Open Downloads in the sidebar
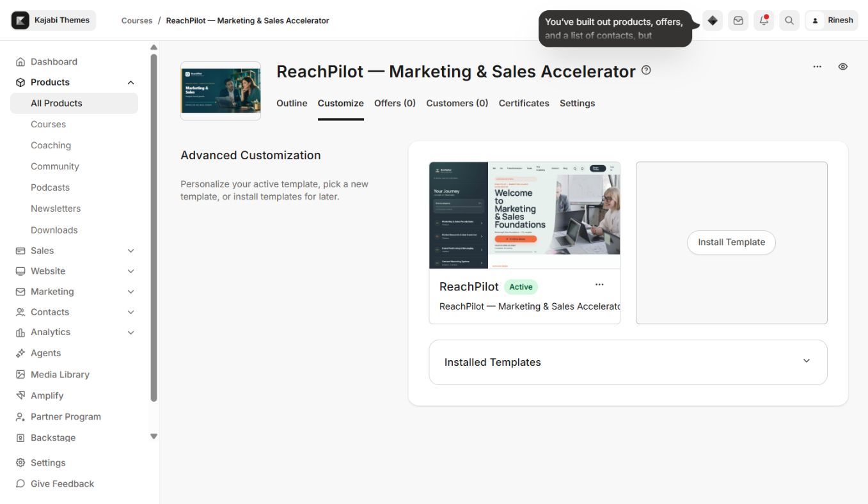Viewport: 868px width, 504px height. click(54, 230)
